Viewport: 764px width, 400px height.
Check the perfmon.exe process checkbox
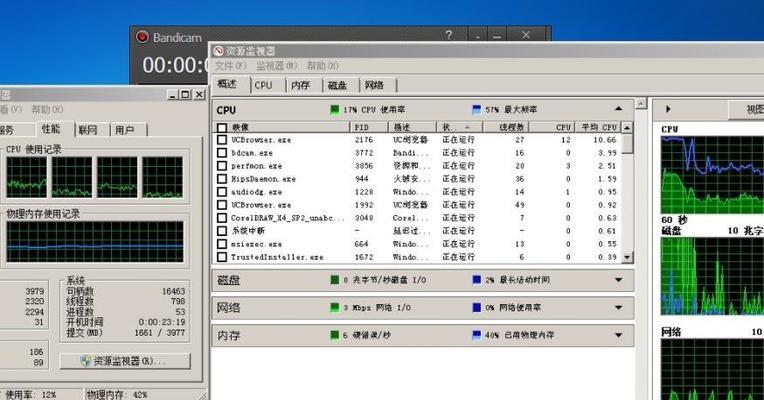pyautogui.click(x=222, y=166)
